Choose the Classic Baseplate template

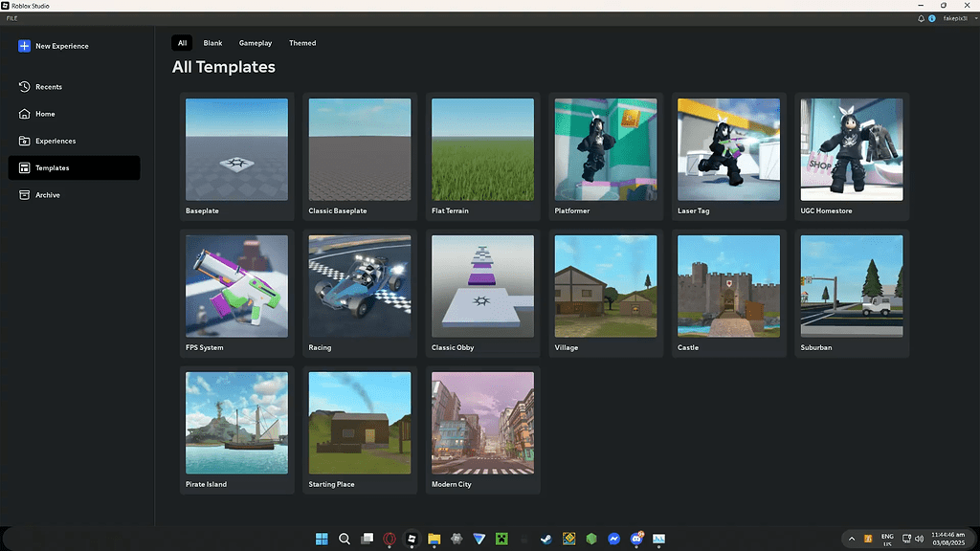360,156
